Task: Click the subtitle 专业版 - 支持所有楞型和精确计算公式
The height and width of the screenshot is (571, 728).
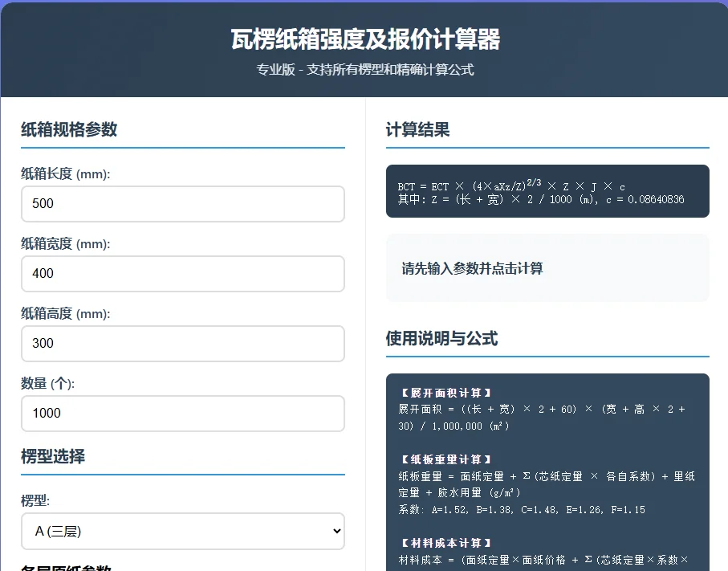Action: pyautogui.click(x=365, y=70)
